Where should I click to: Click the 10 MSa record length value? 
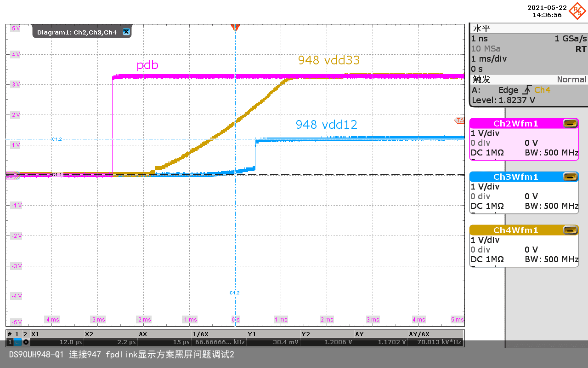pyautogui.click(x=486, y=49)
